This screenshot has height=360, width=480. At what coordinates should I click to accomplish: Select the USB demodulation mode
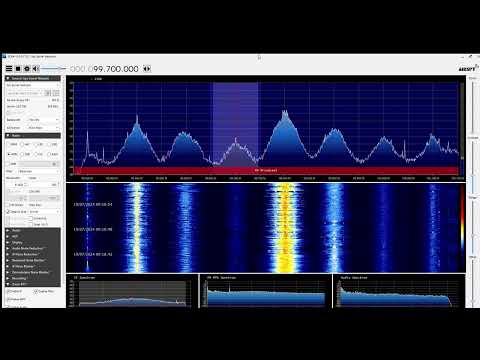pyautogui.click(x=52, y=144)
